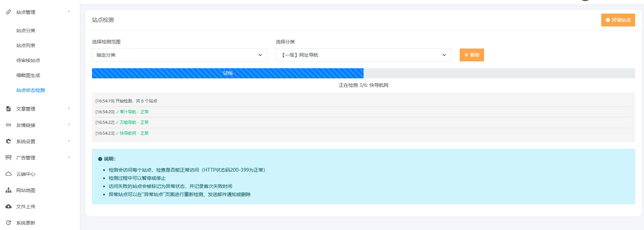Expand the 系统设置 submenu arrow

coord(69,141)
